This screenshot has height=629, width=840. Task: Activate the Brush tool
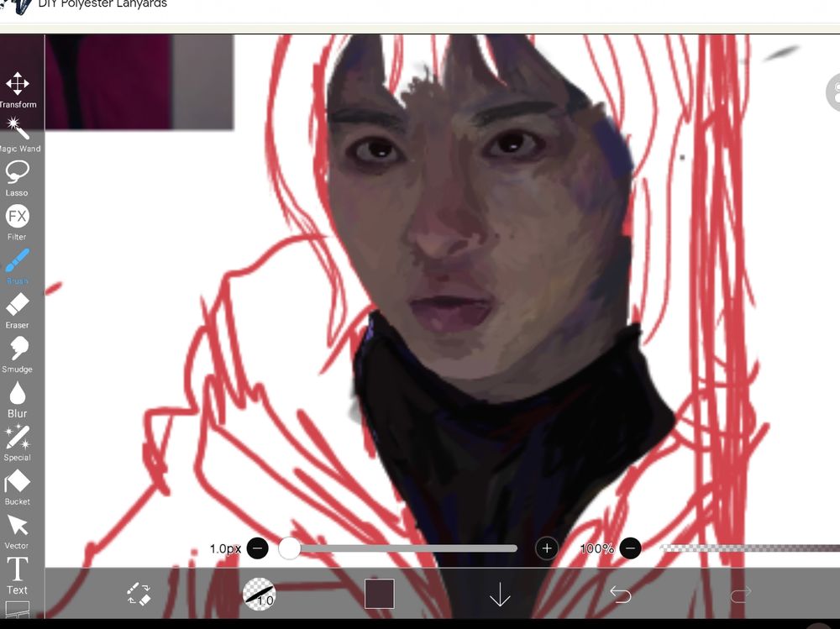[17, 266]
